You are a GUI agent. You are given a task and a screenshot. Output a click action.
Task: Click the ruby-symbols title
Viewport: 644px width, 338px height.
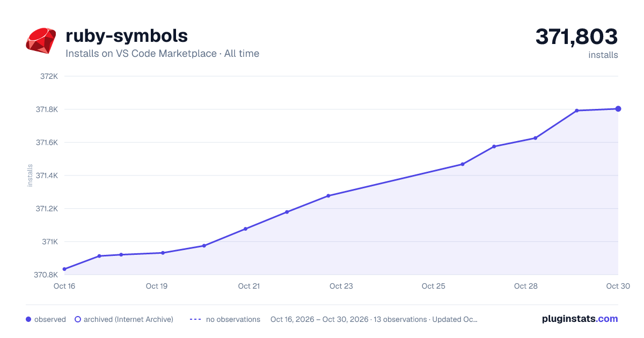pos(127,35)
